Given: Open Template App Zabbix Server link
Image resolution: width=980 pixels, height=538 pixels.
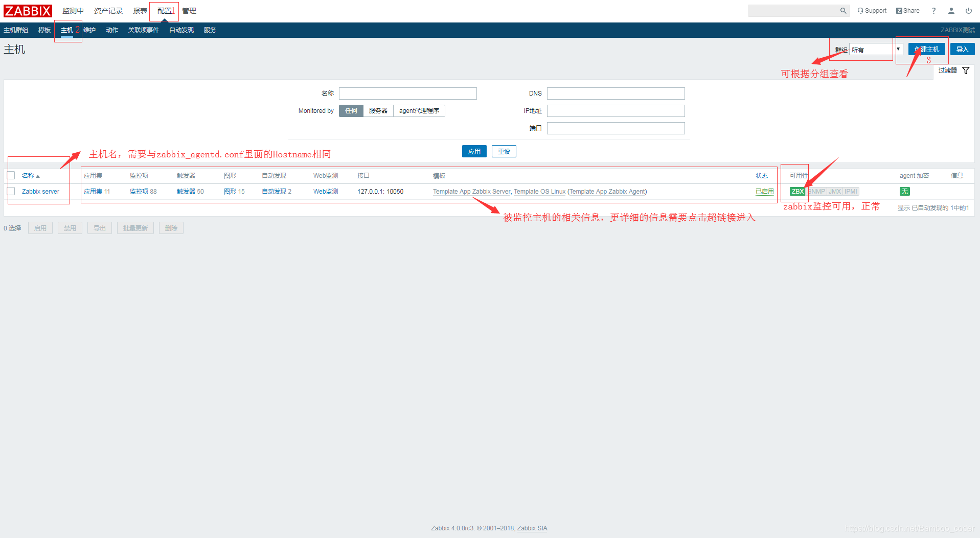Looking at the screenshot, I should tap(472, 192).
